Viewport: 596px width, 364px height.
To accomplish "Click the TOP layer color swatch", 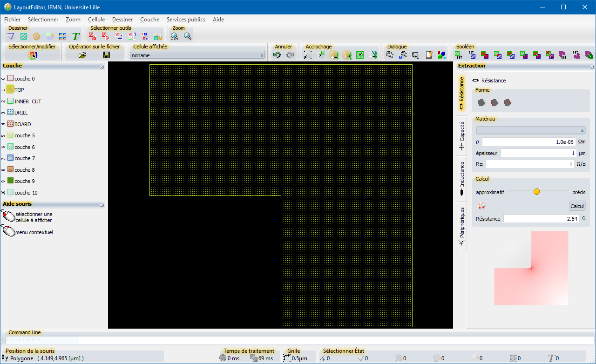I will point(10,89).
